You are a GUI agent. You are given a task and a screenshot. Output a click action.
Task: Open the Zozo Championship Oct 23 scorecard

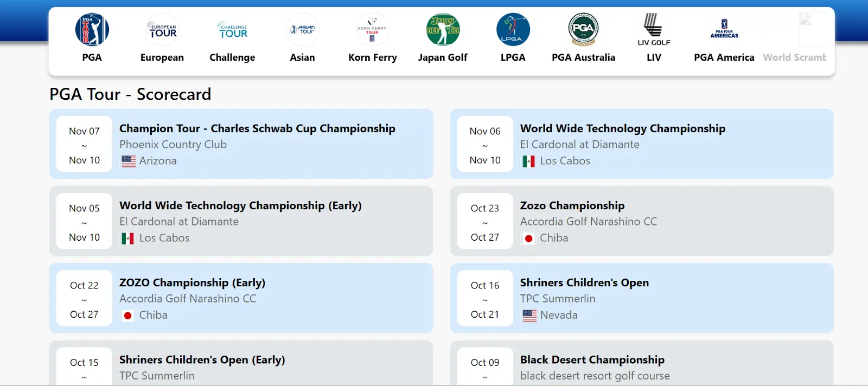click(572, 205)
